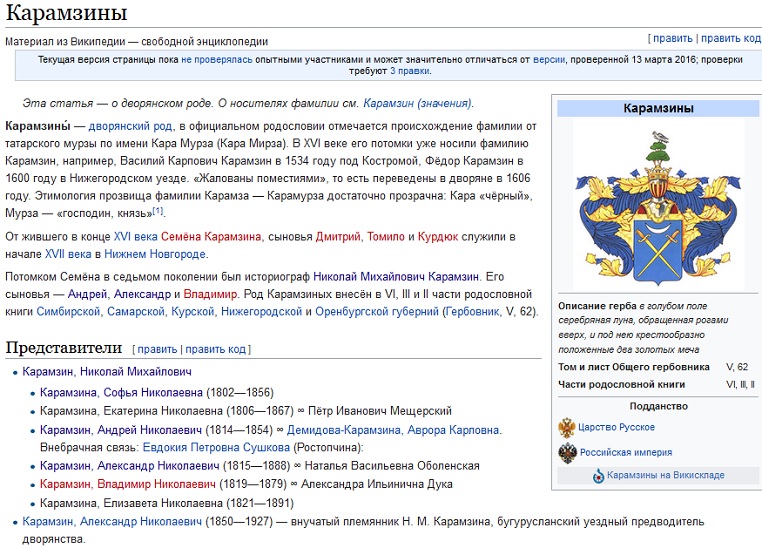The image size is (762, 548).
Task: Open 'Карамзин, Андрей Николаевич' link
Action: (121, 430)
